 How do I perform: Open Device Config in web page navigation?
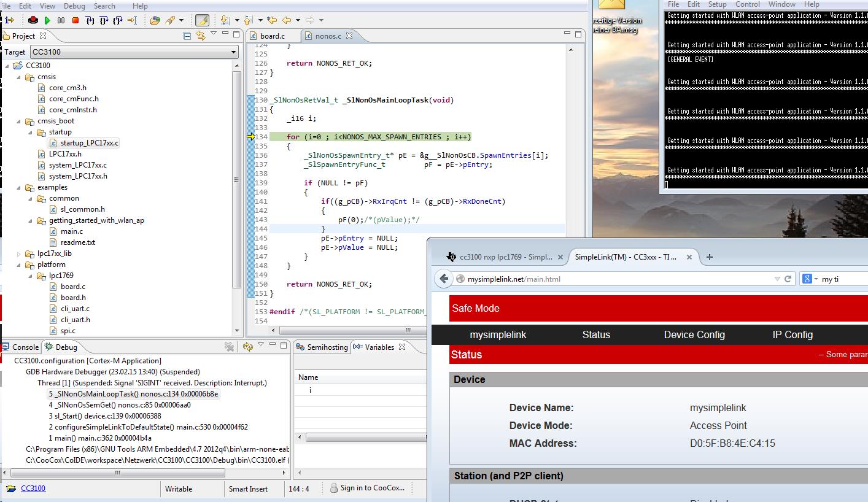pos(694,334)
